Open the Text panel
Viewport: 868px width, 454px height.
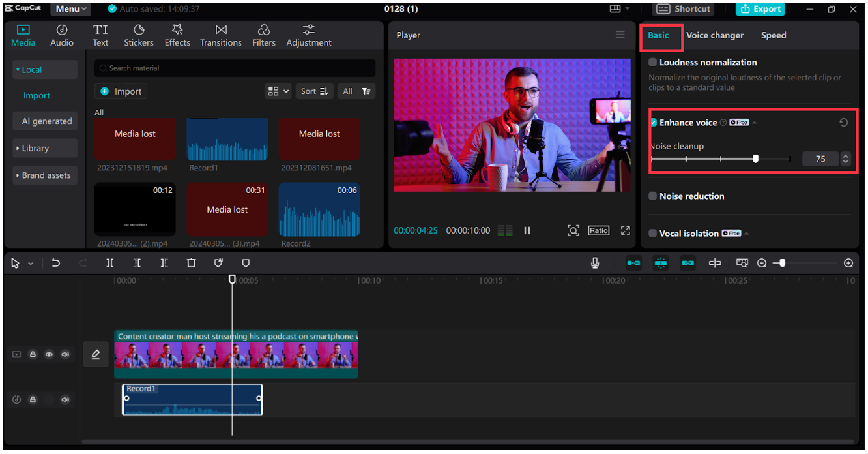[x=100, y=35]
